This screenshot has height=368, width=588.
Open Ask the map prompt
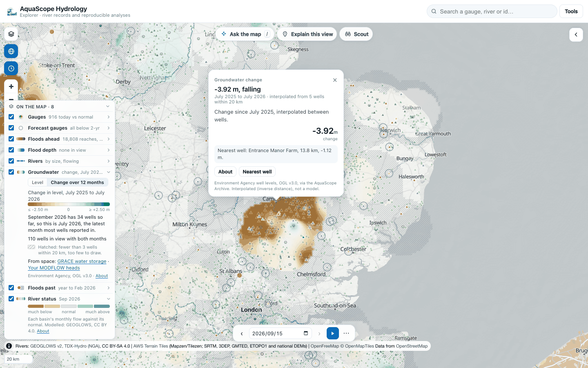click(245, 34)
